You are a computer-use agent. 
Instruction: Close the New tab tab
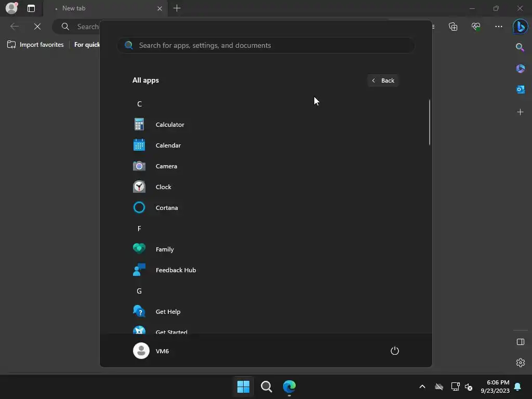coord(159,8)
